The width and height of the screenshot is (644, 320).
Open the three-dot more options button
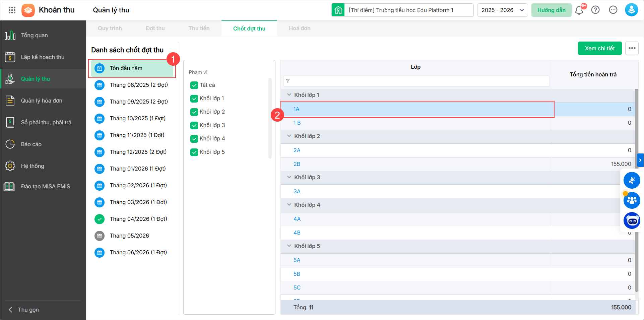[632, 48]
